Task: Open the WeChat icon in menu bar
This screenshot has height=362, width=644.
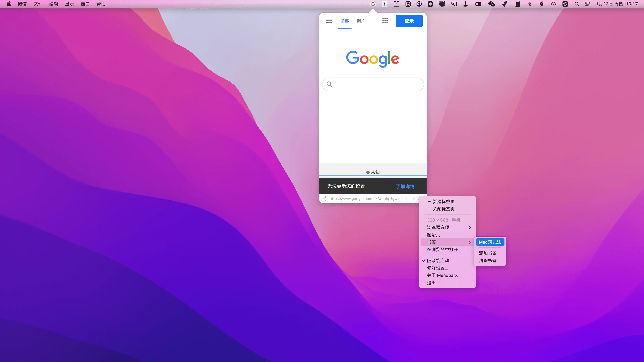Action: coord(492,4)
